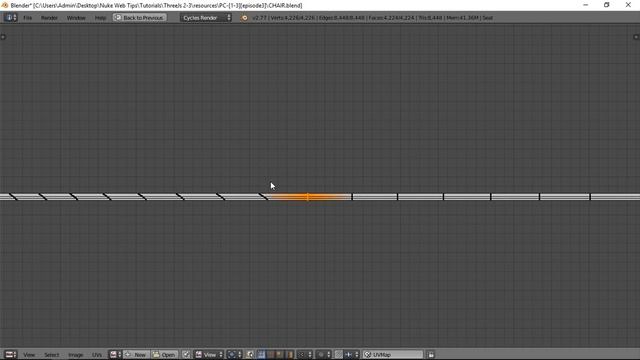Select the UV edge selection mode
640x360 pixels.
pyautogui.click(x=271, y=354)
